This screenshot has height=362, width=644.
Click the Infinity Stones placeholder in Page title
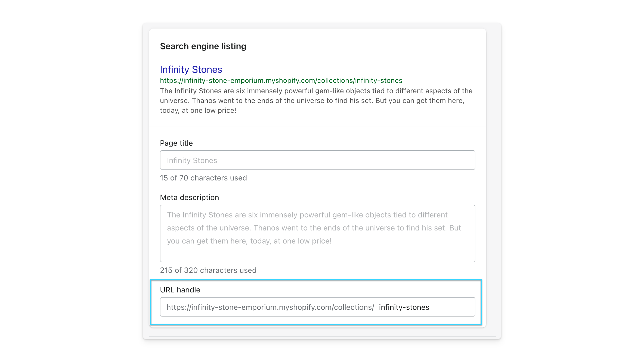[x=192, y=160]
